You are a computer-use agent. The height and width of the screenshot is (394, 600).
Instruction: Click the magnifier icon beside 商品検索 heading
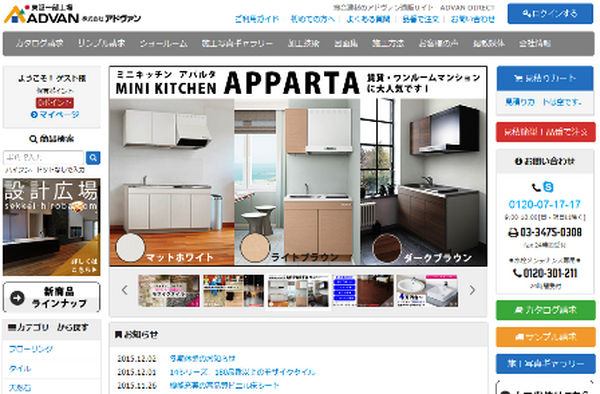pyautogui.click(x=34, y=139)
